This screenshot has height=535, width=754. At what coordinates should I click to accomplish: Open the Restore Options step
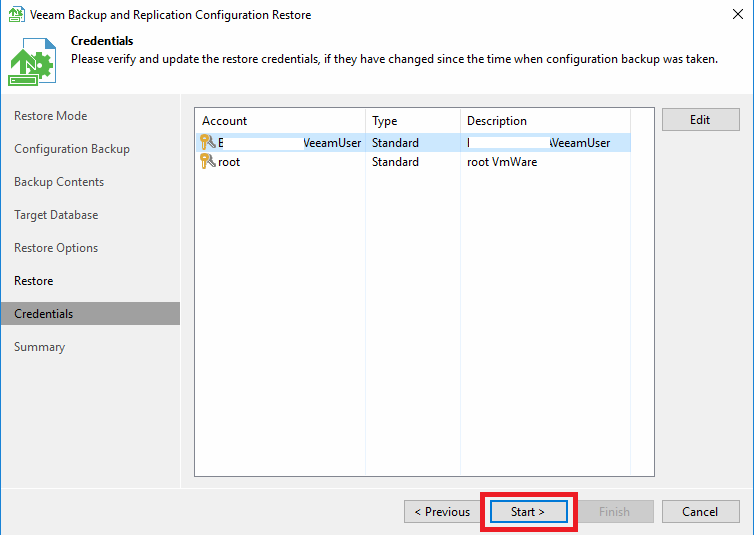[x=56, y=248]
